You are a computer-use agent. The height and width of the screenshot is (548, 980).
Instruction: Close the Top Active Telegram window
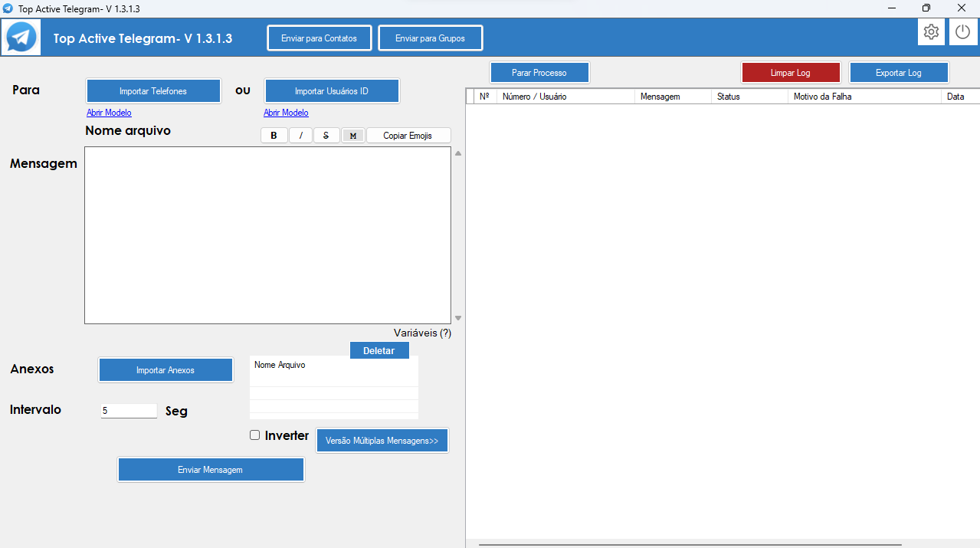pos(962,8)
